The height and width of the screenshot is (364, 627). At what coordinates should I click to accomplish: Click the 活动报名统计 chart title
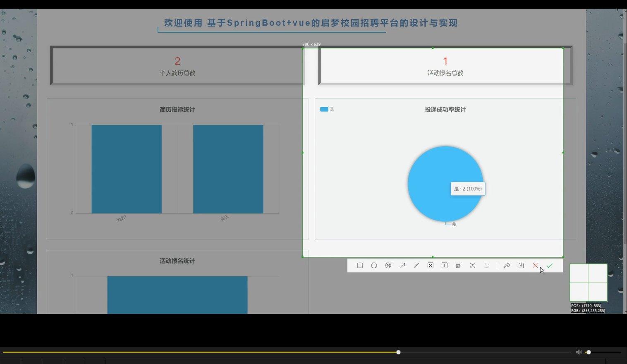point(177,261)
